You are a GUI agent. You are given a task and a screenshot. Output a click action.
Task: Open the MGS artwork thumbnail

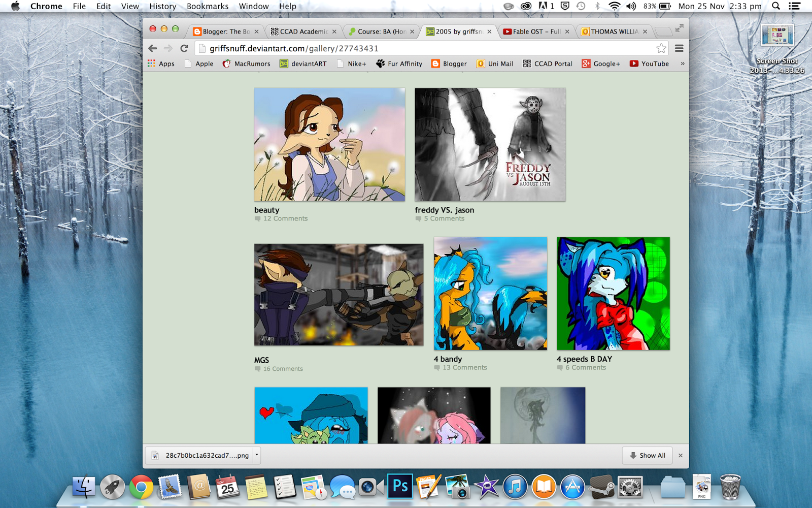(x=339, y=295)
